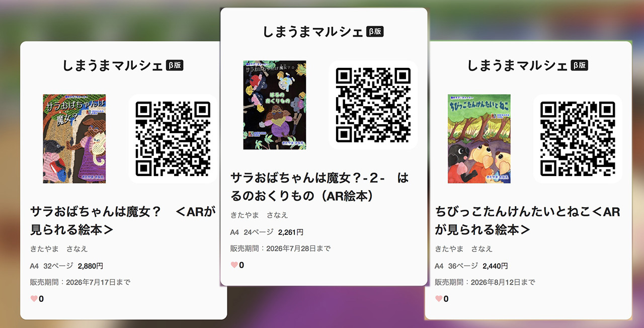Tap the heart icon on the right card
Viewport: 644px width, 328px height.
point(439,299)
